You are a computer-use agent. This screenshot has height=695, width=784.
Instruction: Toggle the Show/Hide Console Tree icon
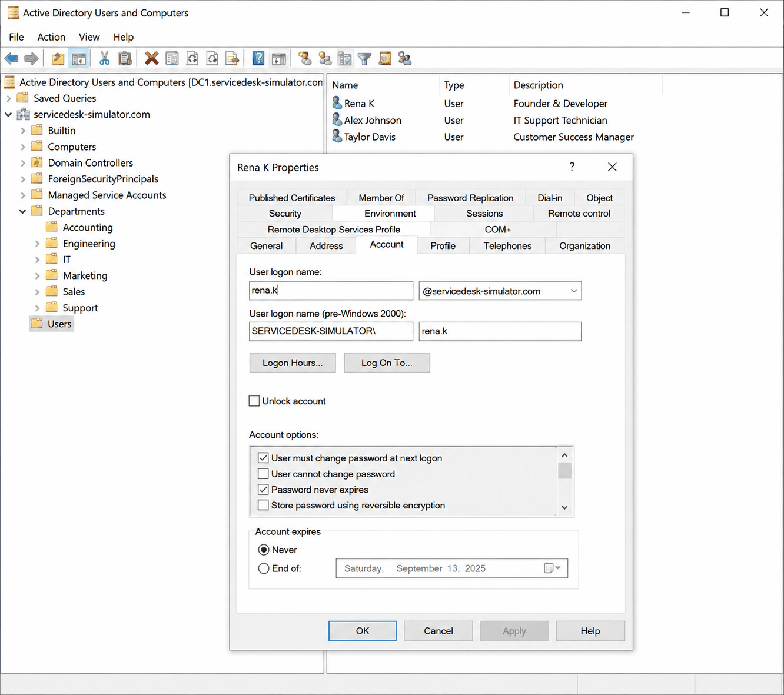[78, 58]
